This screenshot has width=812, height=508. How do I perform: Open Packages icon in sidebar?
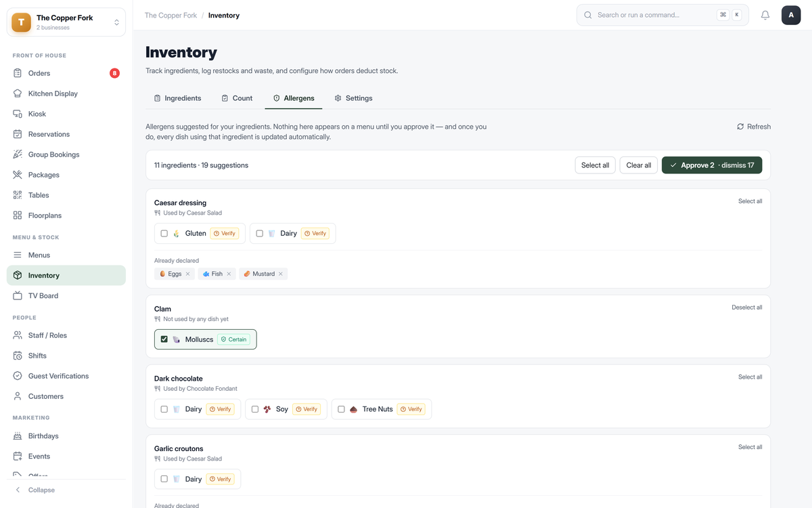[18, 175]
